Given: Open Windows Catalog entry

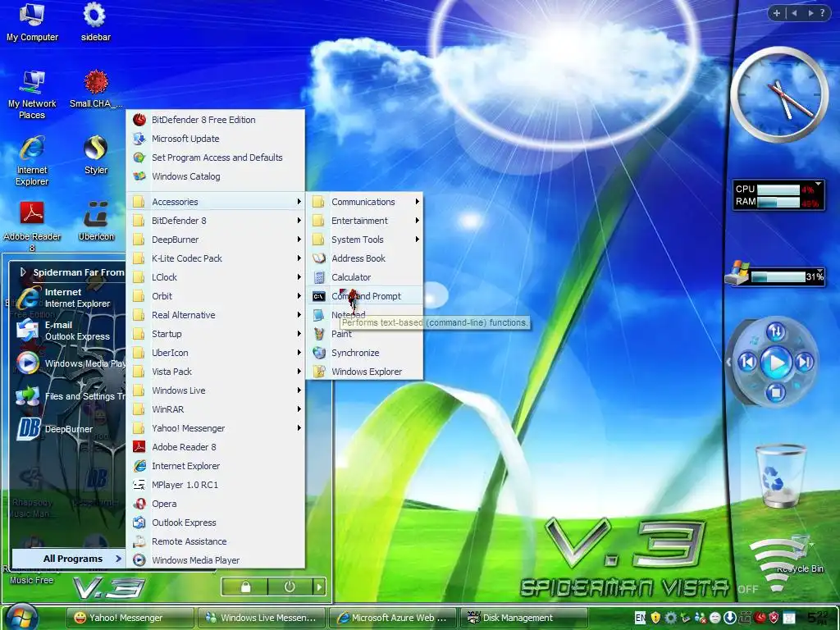Looking at the screenshot, I should pyautogui.click(x=216, y=176).
